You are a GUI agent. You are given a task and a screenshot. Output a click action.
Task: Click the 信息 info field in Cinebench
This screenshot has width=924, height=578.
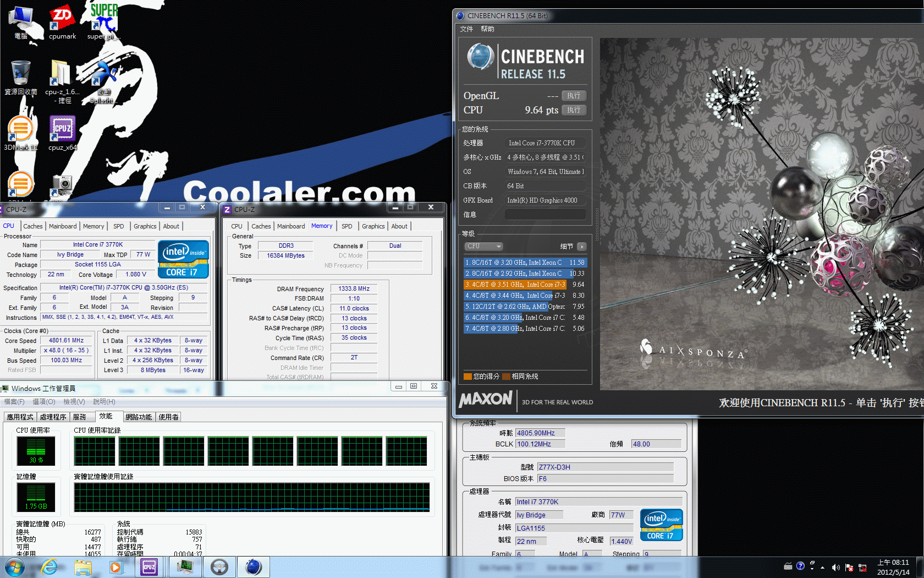click(x=545, y=215)
